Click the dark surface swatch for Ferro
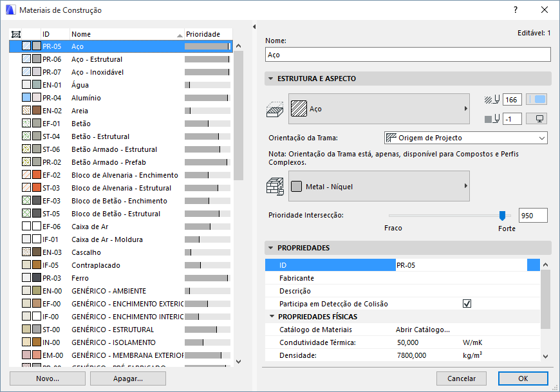 (x=37, y=277)
